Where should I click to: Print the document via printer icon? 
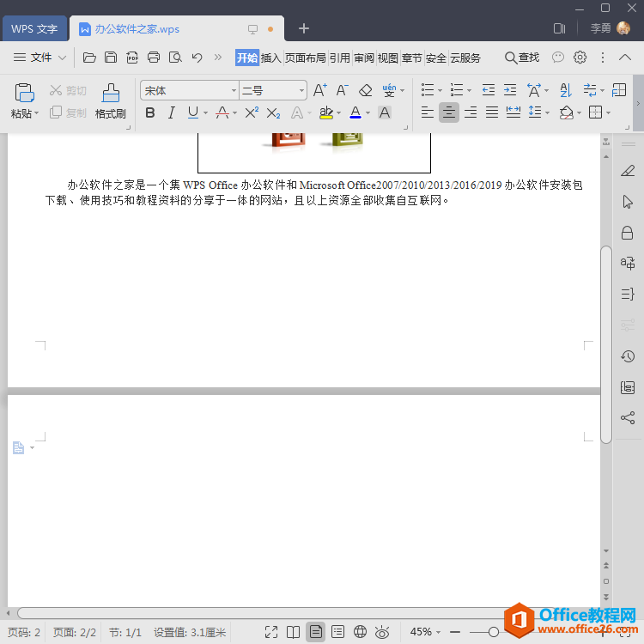coord(154,58)
